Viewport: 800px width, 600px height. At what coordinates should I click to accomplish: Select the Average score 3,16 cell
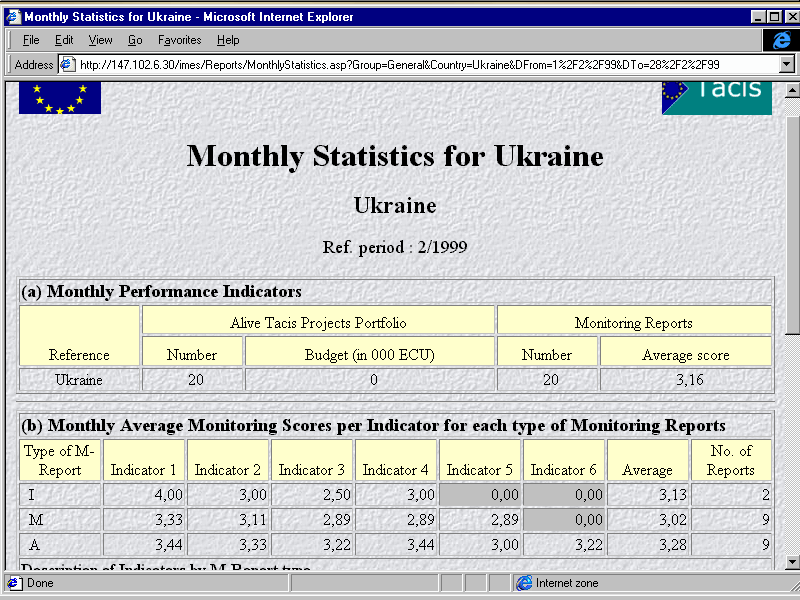click(x=685, y=380)
